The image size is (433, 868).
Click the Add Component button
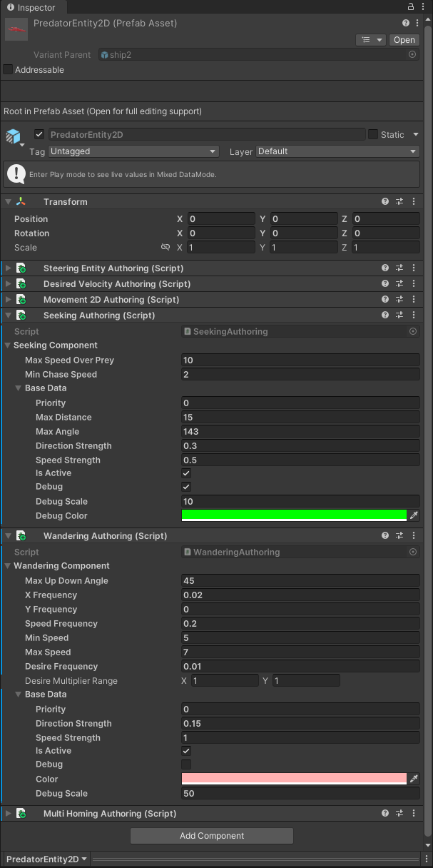click(212, 836)
